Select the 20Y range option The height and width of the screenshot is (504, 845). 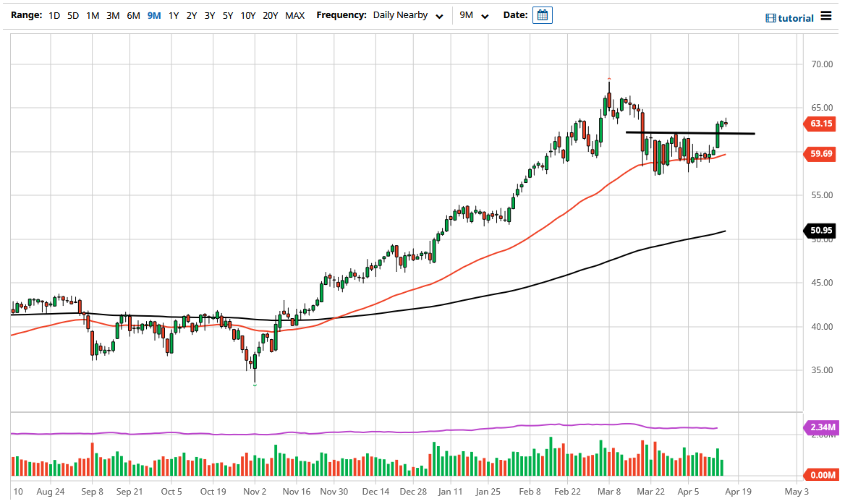tap(270, 15)
